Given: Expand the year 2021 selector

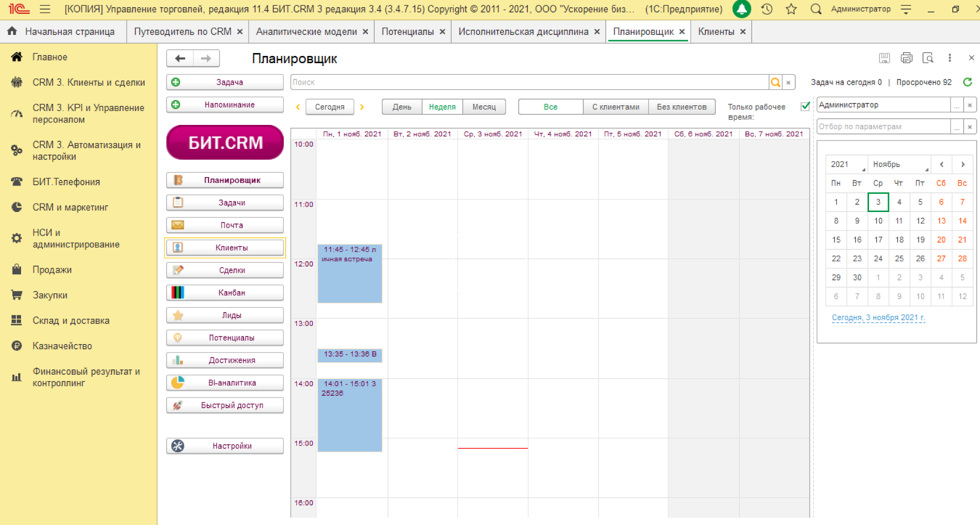Looking at the screenshot, I should click(x=846, y=165).
